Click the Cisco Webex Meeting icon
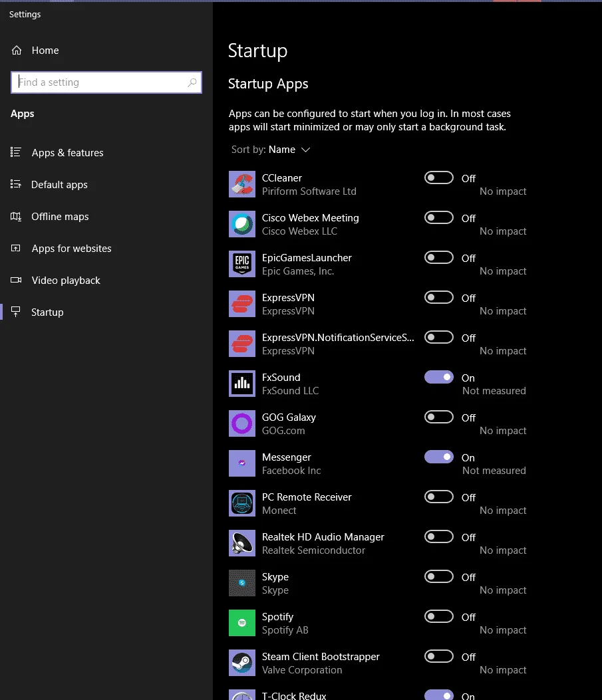This screenshot has height=700, width=602. point(242,224)
